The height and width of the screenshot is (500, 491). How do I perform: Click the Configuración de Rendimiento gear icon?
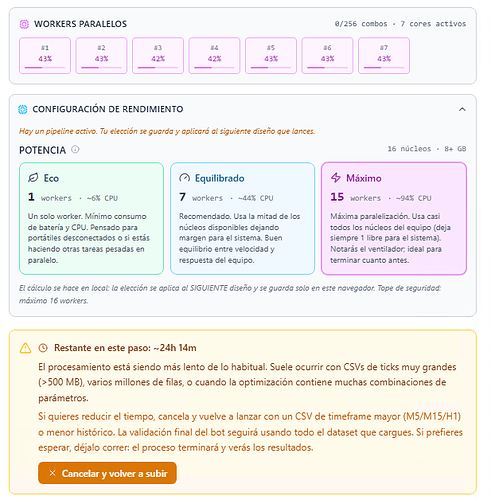point(23,109)
